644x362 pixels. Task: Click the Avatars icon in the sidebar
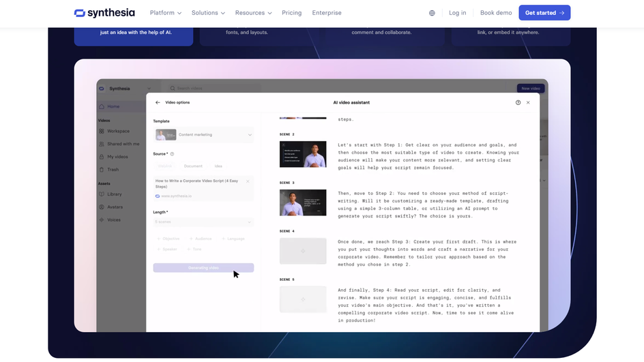click(x=102, y=207)
